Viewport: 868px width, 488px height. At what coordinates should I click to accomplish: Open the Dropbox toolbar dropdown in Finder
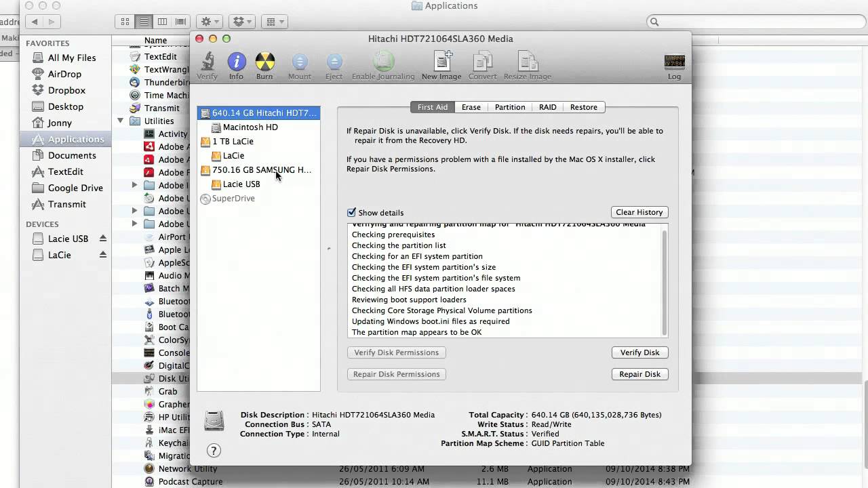(241, 22)
